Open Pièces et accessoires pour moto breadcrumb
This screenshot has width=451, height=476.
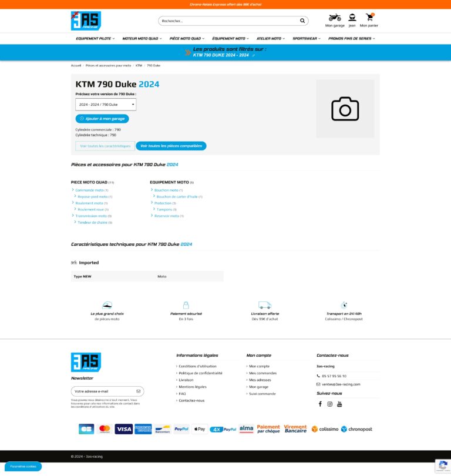[108, 66]
